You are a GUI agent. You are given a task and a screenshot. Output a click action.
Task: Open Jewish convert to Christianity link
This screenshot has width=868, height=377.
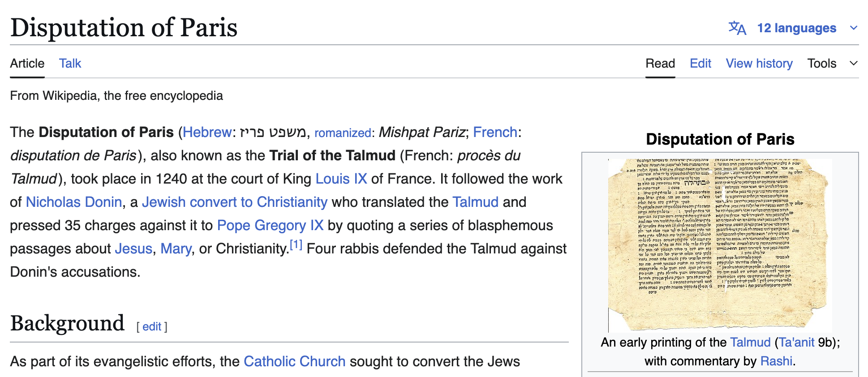(235, 202)
